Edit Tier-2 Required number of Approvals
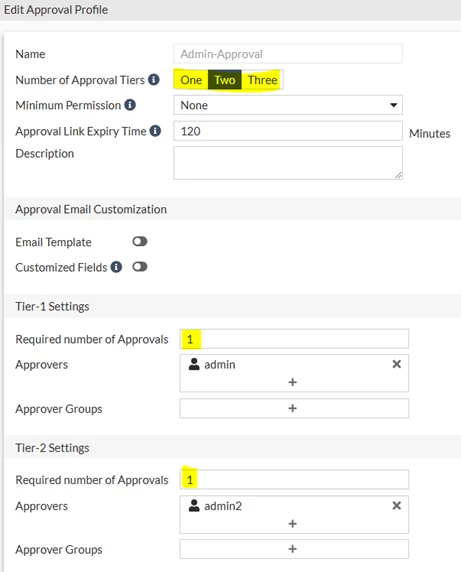Viewport: 461px width, 572px height. 294,479
